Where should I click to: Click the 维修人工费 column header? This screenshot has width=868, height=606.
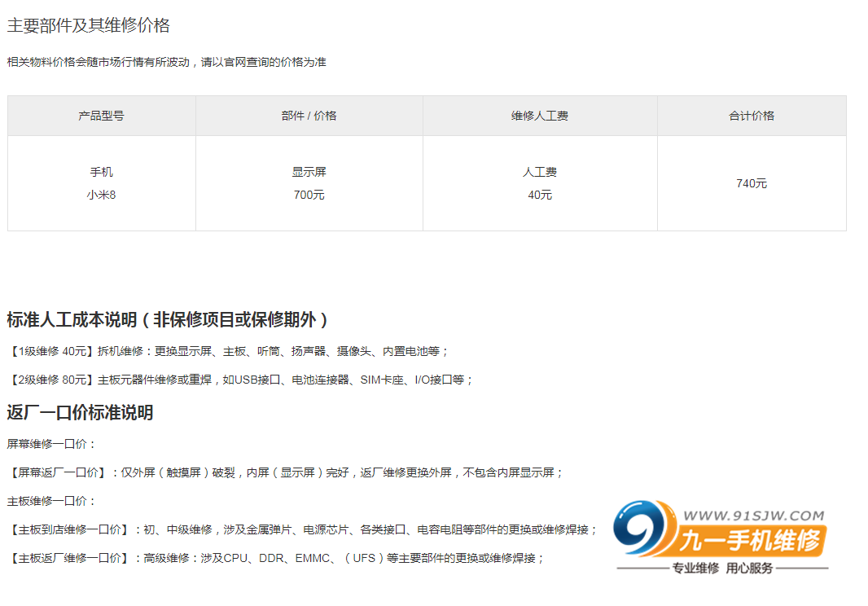[x=540, y=116]
